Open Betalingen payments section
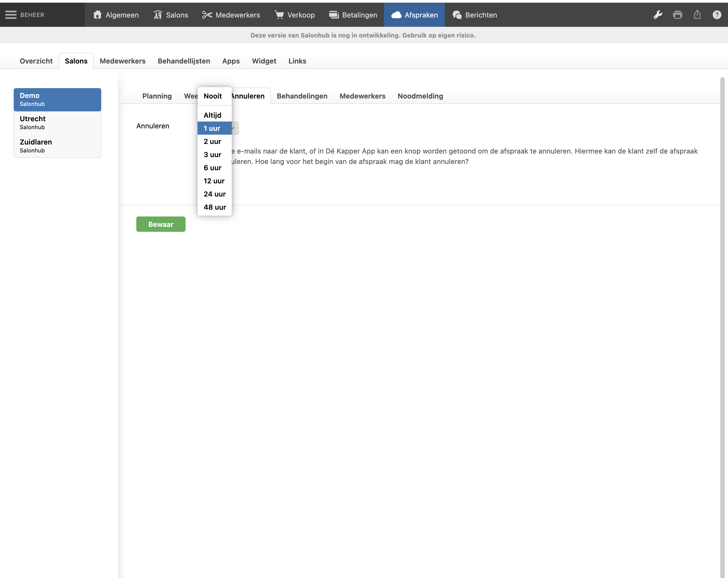Image resolution: width=728 pixels, height=578 pixels. [353, 15]
